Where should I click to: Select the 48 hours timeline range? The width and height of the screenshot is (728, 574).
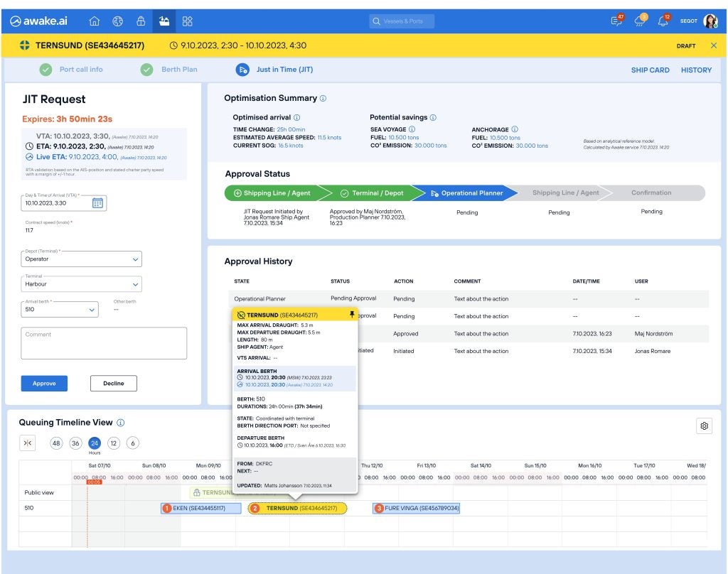pyautogui.click(x=56, y=443)
